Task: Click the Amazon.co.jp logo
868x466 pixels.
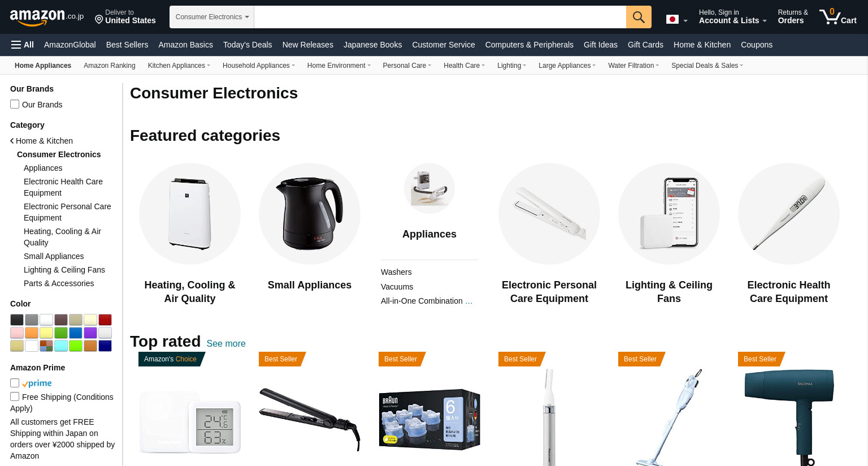Action: point(46,17)
